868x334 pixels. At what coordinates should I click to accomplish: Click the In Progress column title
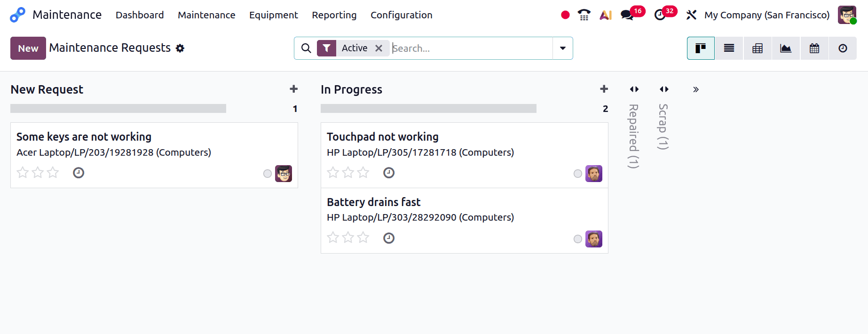pyautogui.click(x=352, y=89)
